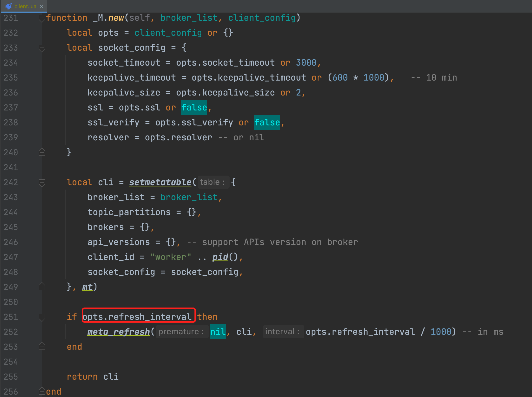This screenshot has height=397, width=532.
Task: Open the pid function definition
Action: [x=219, y=257]
